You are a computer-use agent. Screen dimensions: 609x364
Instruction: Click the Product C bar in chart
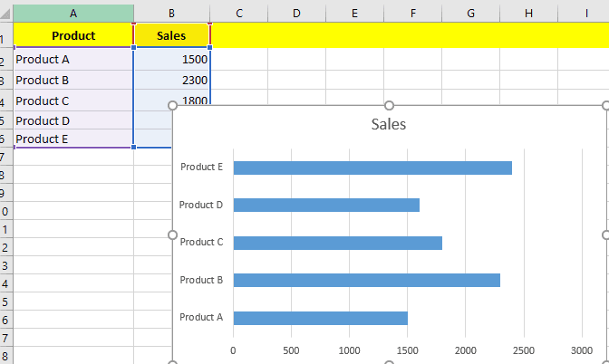tap(337, 243)
